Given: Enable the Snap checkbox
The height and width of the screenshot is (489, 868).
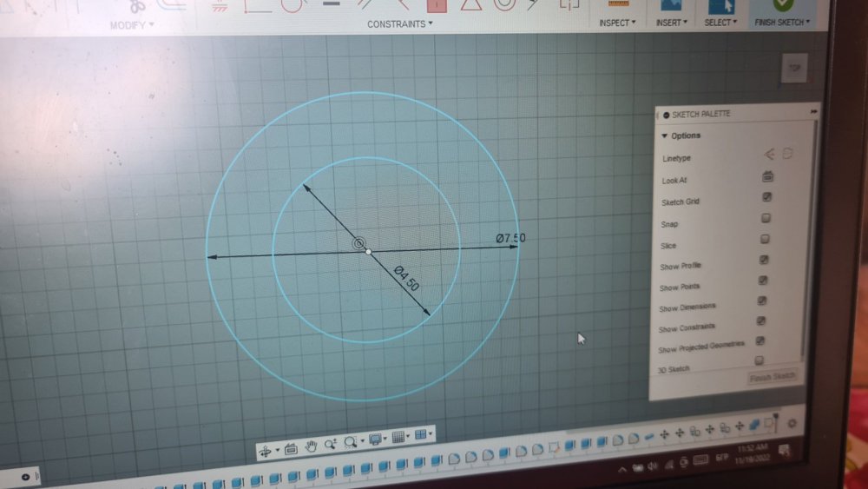Looking at the screenshot, I should click(766, 219).
